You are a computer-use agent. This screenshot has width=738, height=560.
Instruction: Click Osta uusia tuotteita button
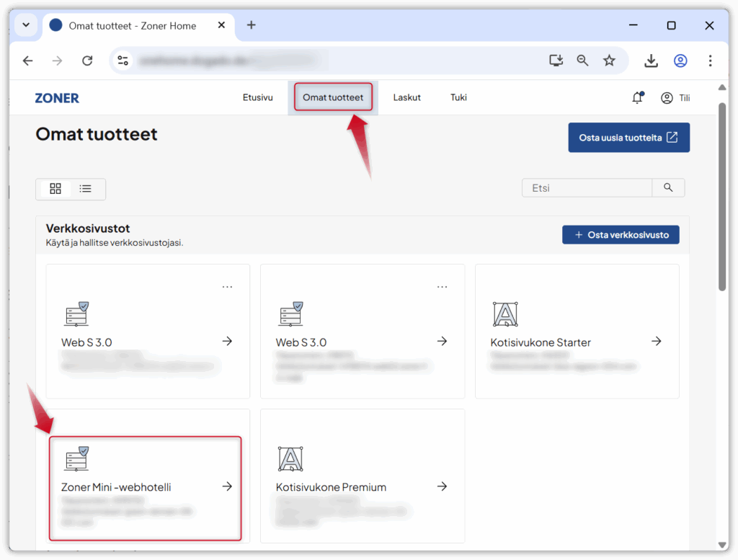pyautogui.click(x=628, y=138)
